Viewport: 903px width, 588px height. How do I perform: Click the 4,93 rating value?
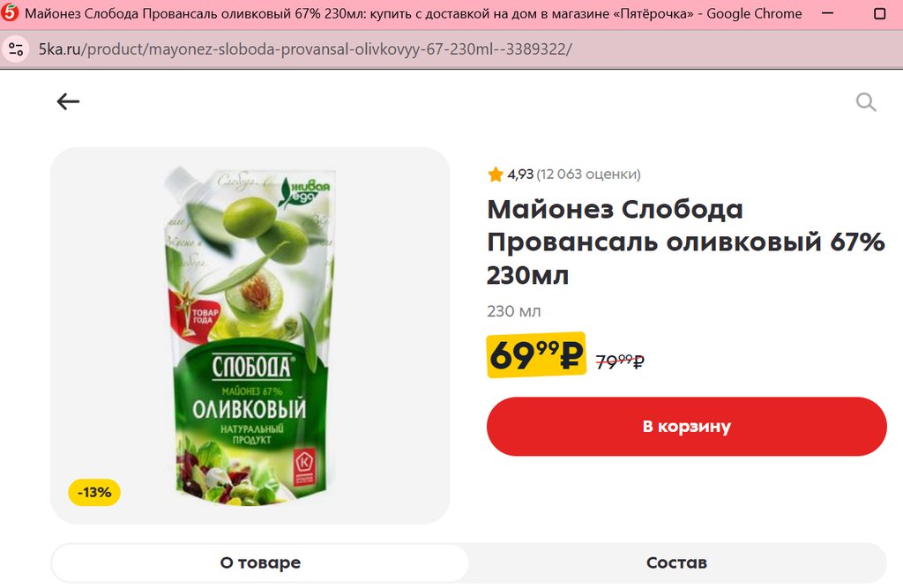pyautogui.click(x=520, y=174)
